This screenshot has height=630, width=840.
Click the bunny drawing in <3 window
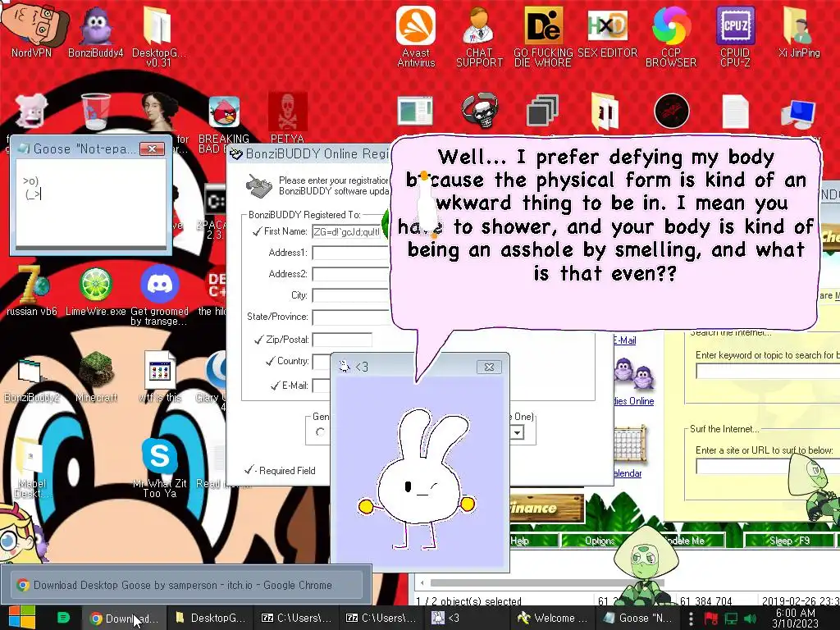pyautogui.click(x=419, y=479)
